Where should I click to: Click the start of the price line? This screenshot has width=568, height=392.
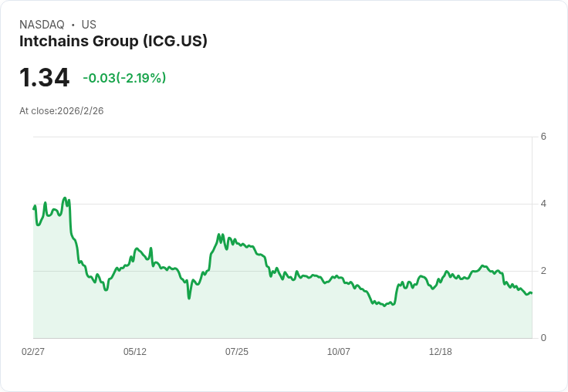[33, 208]
